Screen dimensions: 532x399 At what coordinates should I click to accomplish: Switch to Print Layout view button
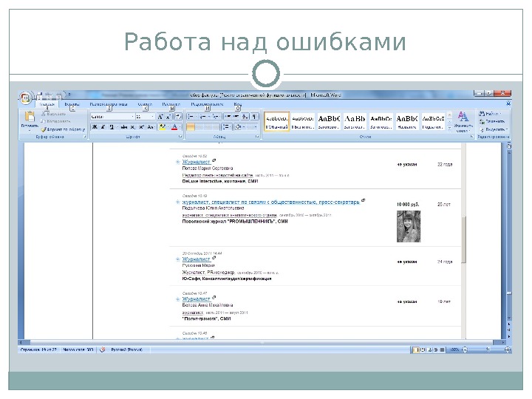[x=415, y=349]
